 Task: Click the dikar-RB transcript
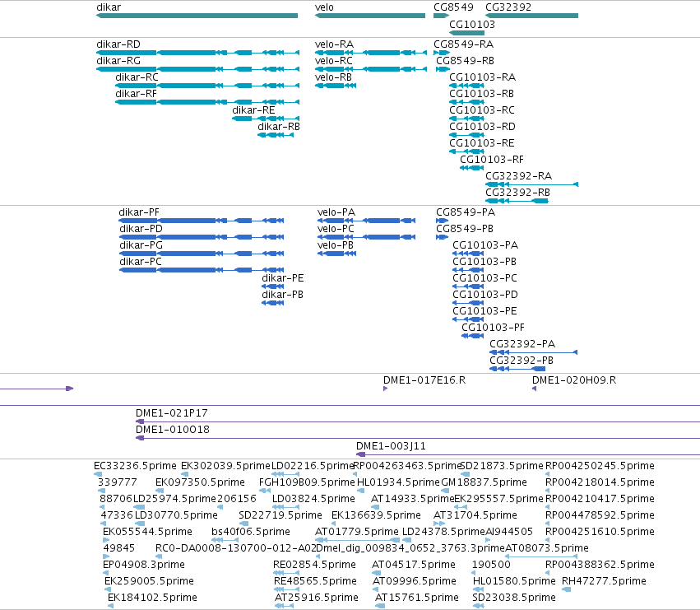276,135
